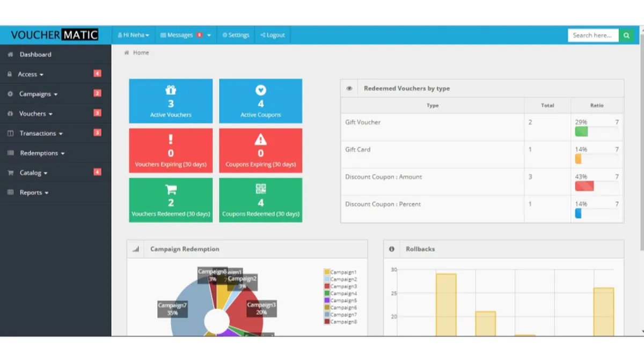This screenshot has height=362, width=644.
Task: Click the warning triangle on Coupons Expiring tile
Action: pos(261,140)
